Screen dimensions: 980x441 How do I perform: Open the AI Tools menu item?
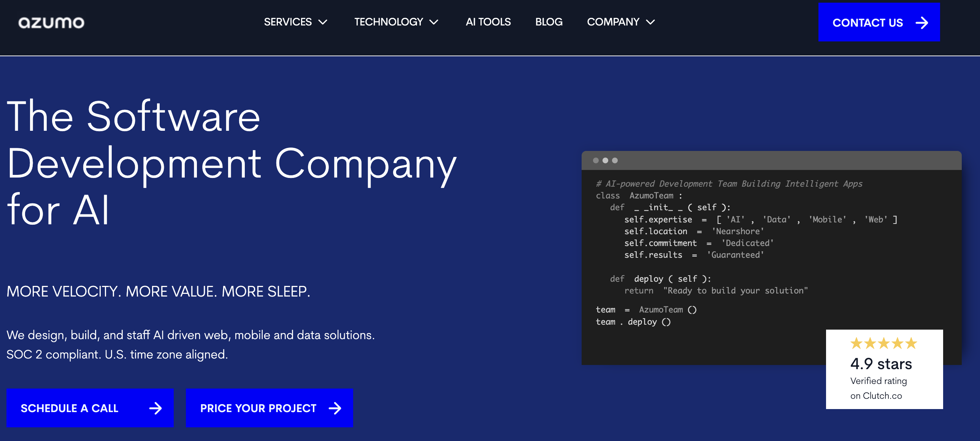488,22
